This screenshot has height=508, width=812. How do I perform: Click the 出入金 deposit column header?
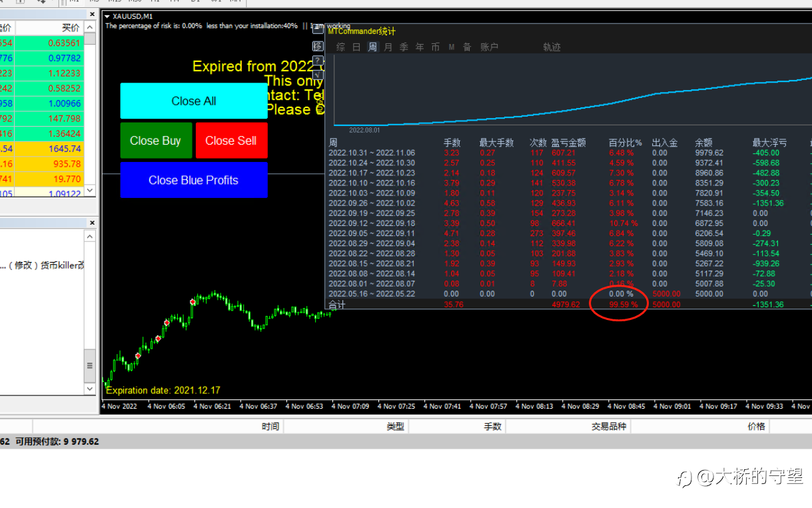click(664, 143)
